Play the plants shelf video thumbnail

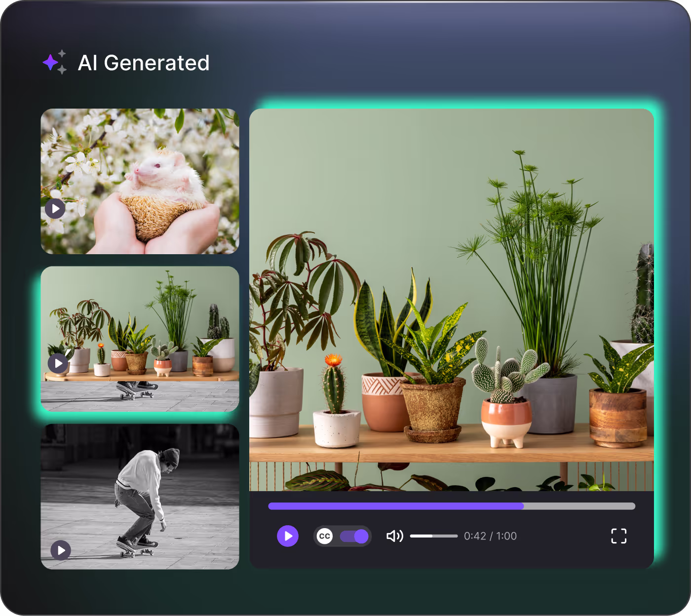(58, 364)
